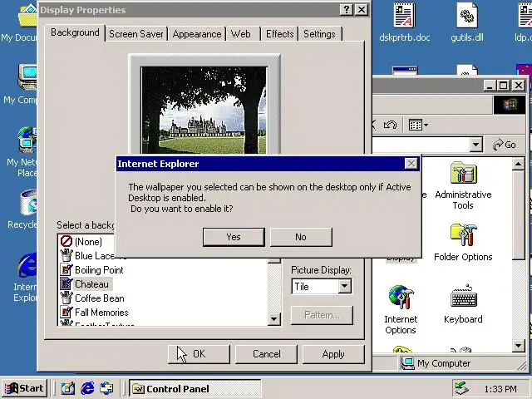Image resolution: width=532 pixels, height=399 pixels.
Task: Click Display Properties help question button
Action: [x=347, y=10]
